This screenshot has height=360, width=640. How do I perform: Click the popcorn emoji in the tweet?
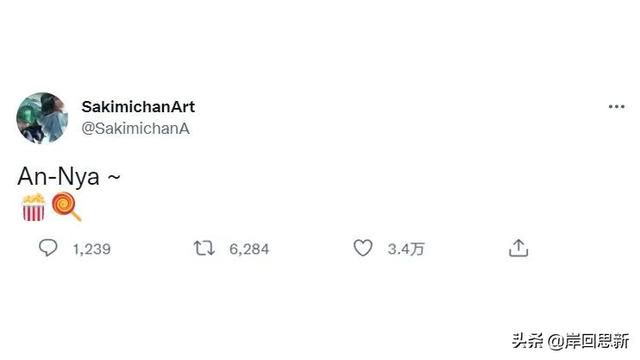(33, 207)
